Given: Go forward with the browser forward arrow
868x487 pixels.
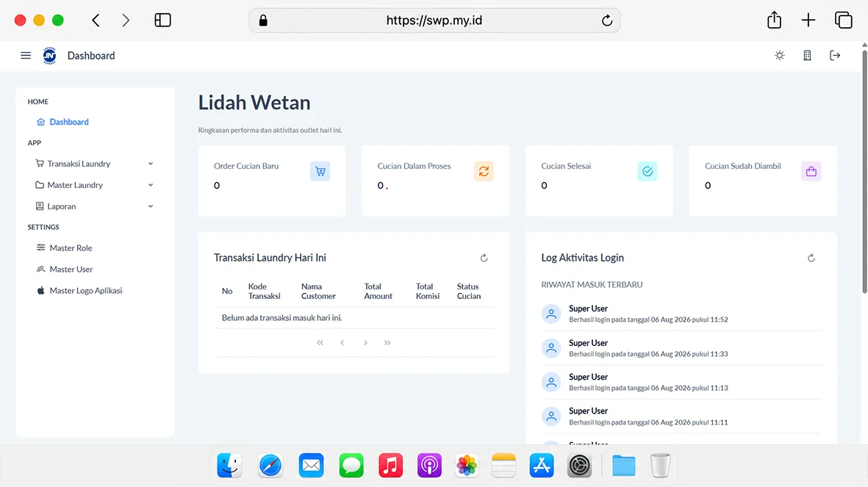Looking at the screenshot, I should (126, 21).
